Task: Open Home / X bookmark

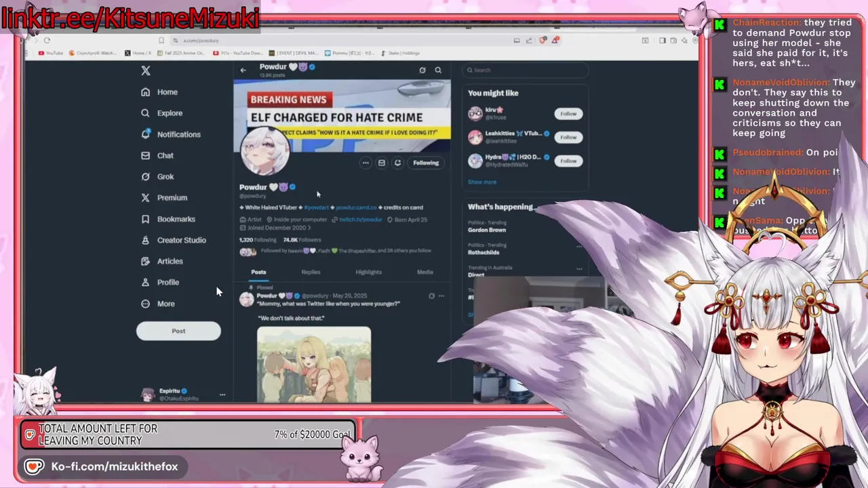Action: [x=139, y=53]
